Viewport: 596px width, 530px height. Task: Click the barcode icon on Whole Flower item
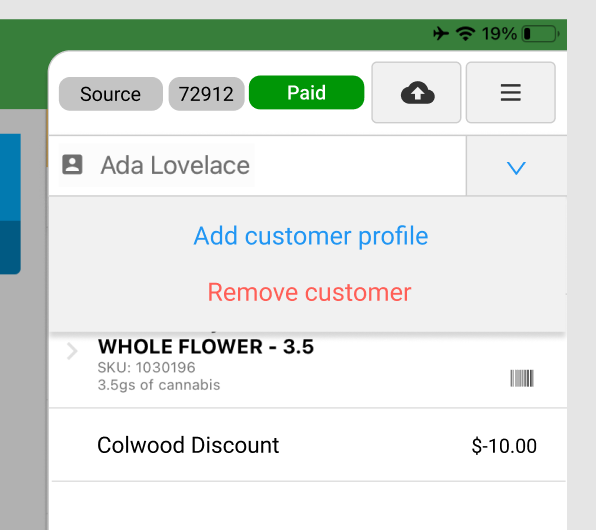(x=522, y=378)
